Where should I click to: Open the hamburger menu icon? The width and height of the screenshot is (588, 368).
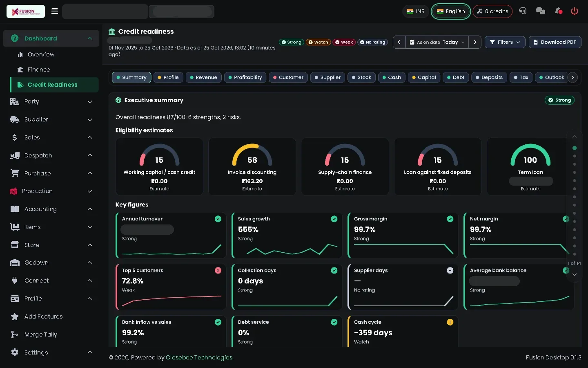(55, 11)
